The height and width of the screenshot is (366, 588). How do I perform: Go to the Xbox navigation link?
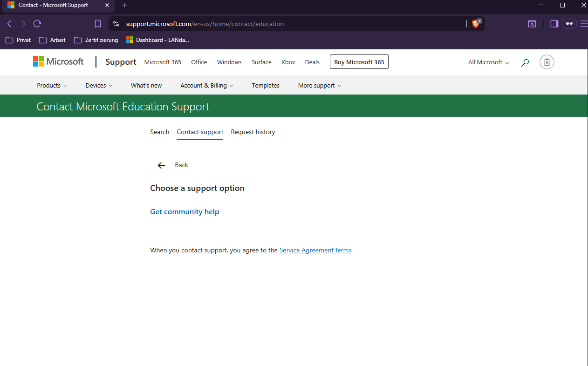pyautogui.click(x=288, y=62)
